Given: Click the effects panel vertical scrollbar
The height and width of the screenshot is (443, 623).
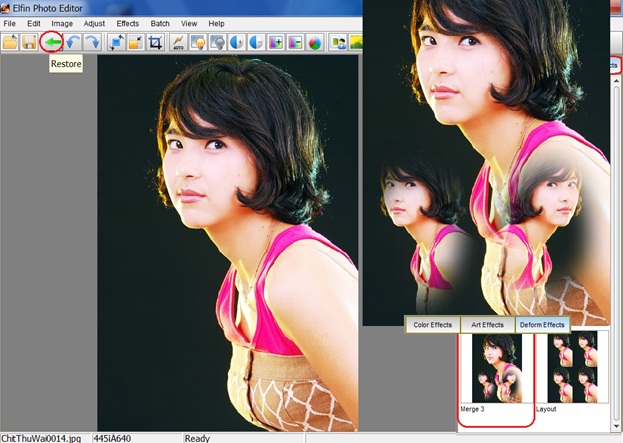Looking at the screenshot, I should click(616, 252).
